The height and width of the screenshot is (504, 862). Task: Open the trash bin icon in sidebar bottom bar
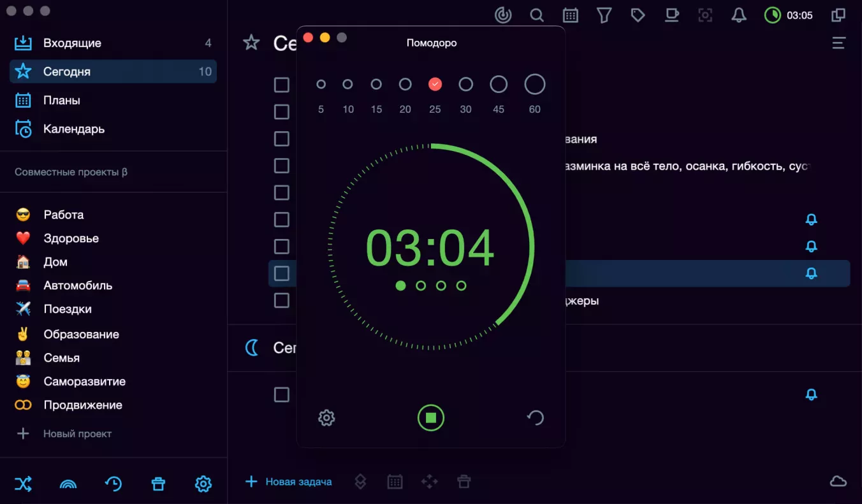point(158,484)
